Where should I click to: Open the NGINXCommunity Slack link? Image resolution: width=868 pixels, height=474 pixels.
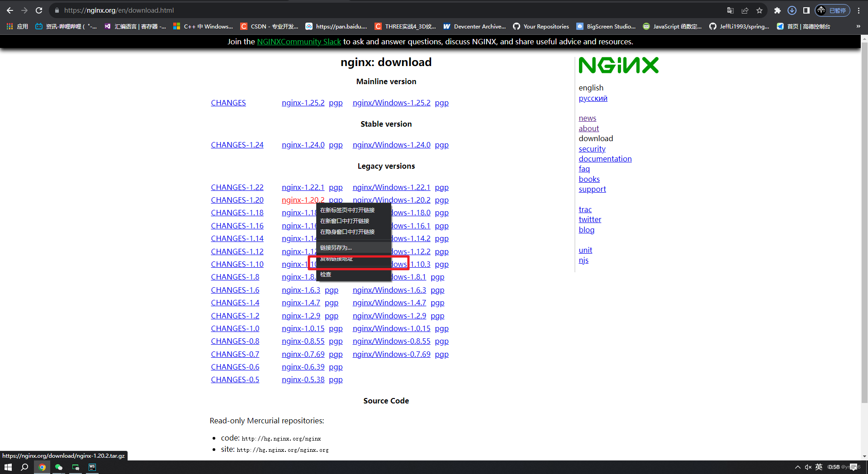pos(299,42)
